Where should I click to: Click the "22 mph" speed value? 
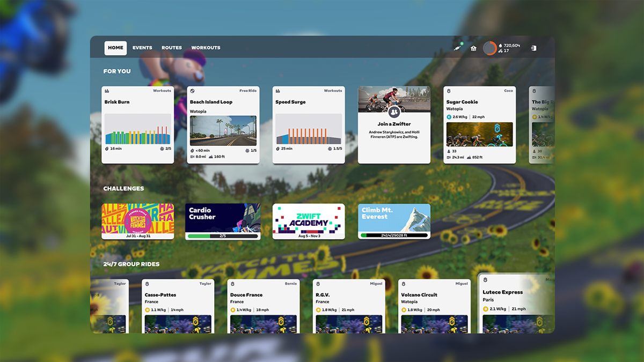(x=479, y=116)
